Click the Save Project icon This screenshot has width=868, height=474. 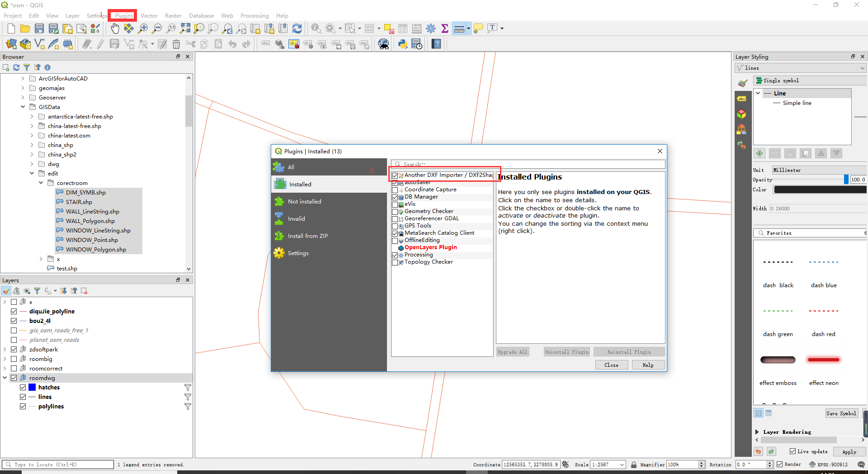[x=39, y=29]
